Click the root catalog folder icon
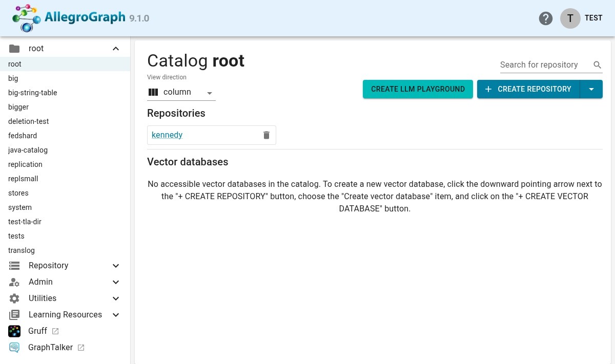Screen dimensions: 615x364 [14, 49]
